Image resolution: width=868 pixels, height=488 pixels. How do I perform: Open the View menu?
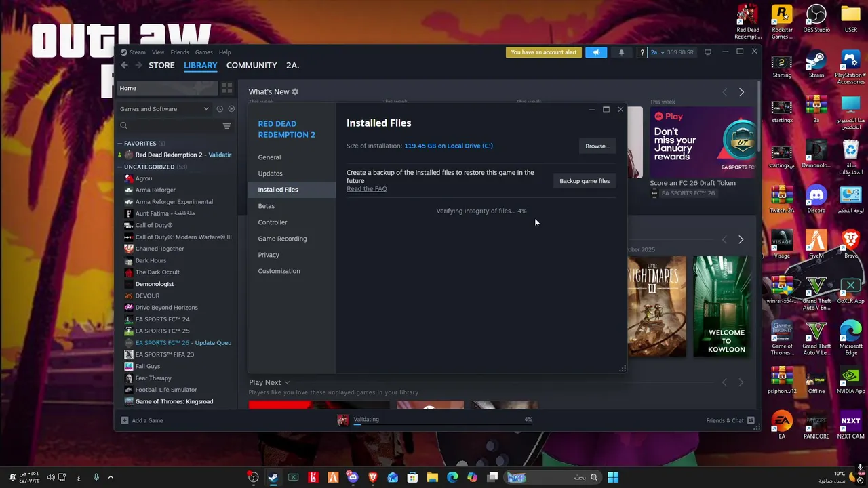(x=158, y=52)
